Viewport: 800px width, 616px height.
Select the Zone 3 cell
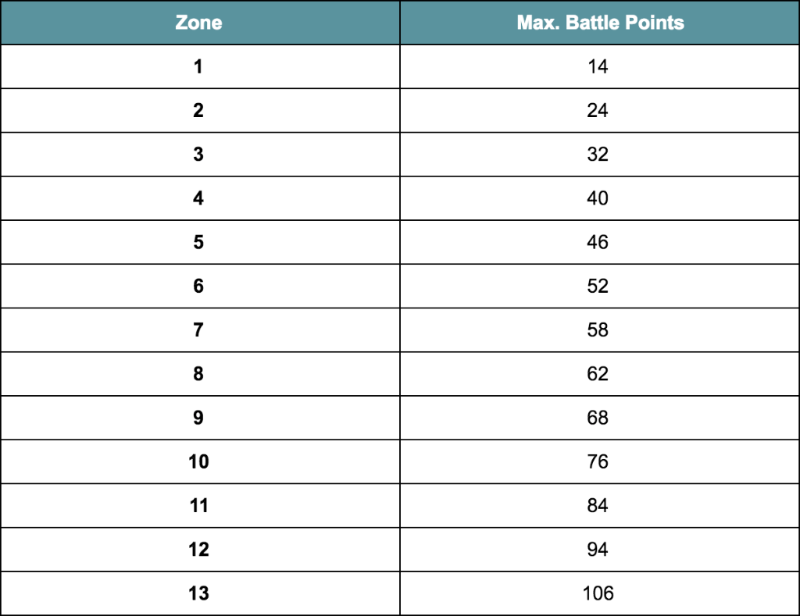coord(200,154)
